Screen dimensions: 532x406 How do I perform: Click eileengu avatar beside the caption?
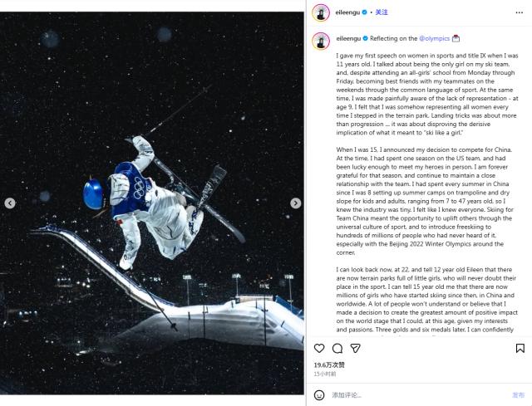321,41
